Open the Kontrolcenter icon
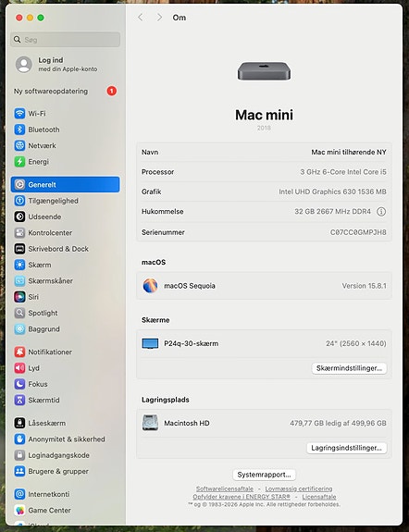 coord(19,233)
